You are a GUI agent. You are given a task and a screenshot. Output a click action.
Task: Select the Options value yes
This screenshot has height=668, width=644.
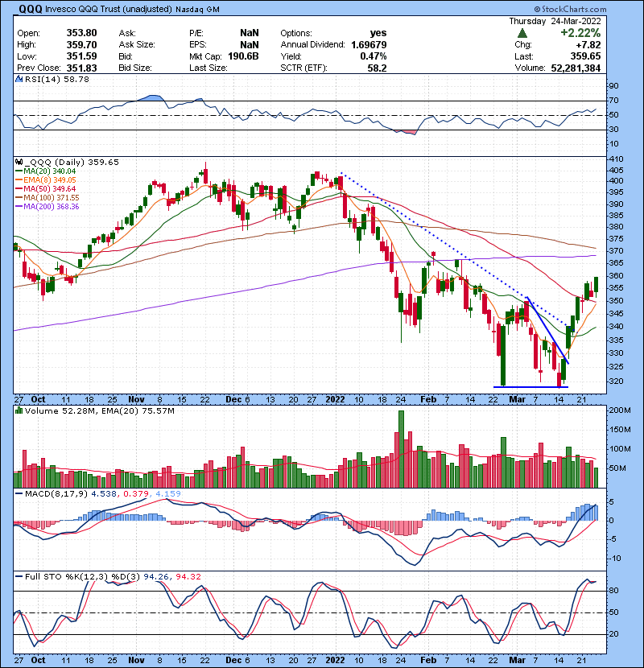pos(378,33)
